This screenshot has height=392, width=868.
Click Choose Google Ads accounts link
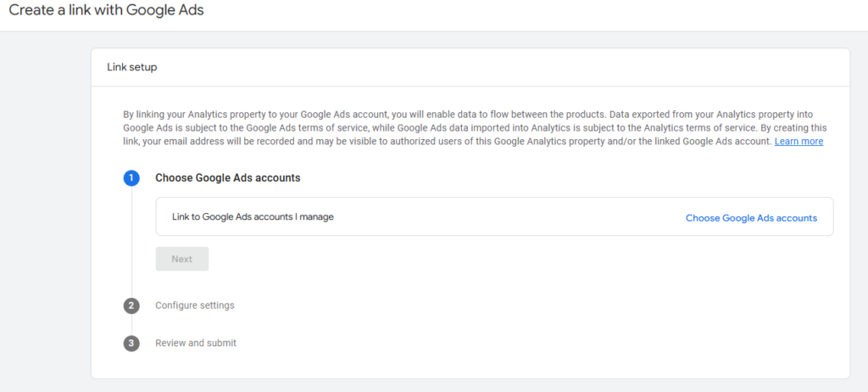point(751,218)
